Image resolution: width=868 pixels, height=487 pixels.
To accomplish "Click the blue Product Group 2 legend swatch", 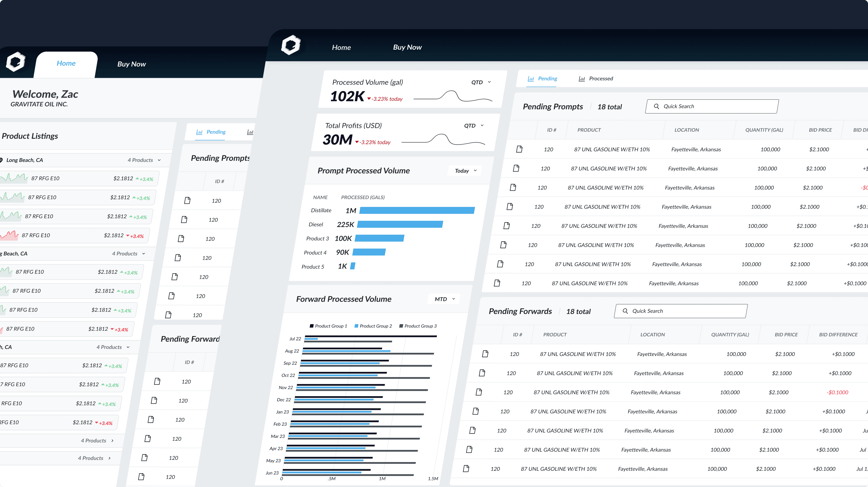I will point(356,326).
